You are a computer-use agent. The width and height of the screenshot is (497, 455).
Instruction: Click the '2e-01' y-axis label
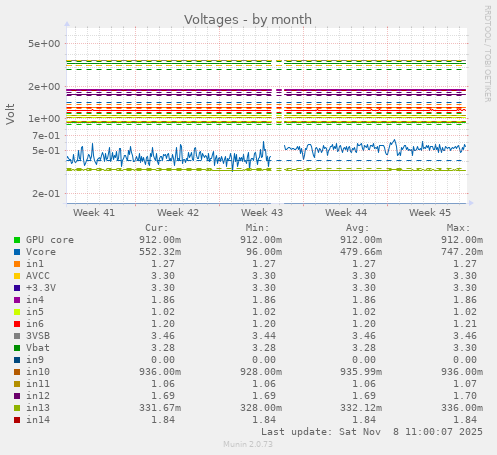point(46,194)
